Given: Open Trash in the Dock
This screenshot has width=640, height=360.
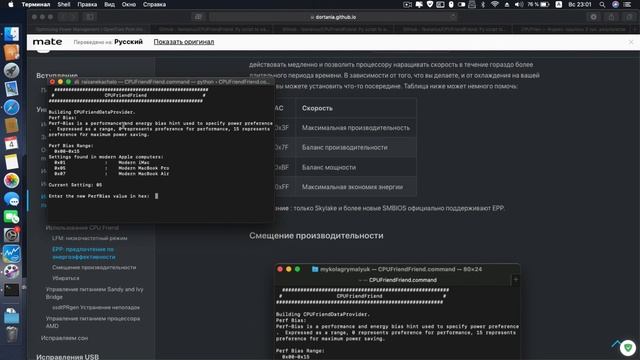Looking at the screenshot, I should click(11, 335).
